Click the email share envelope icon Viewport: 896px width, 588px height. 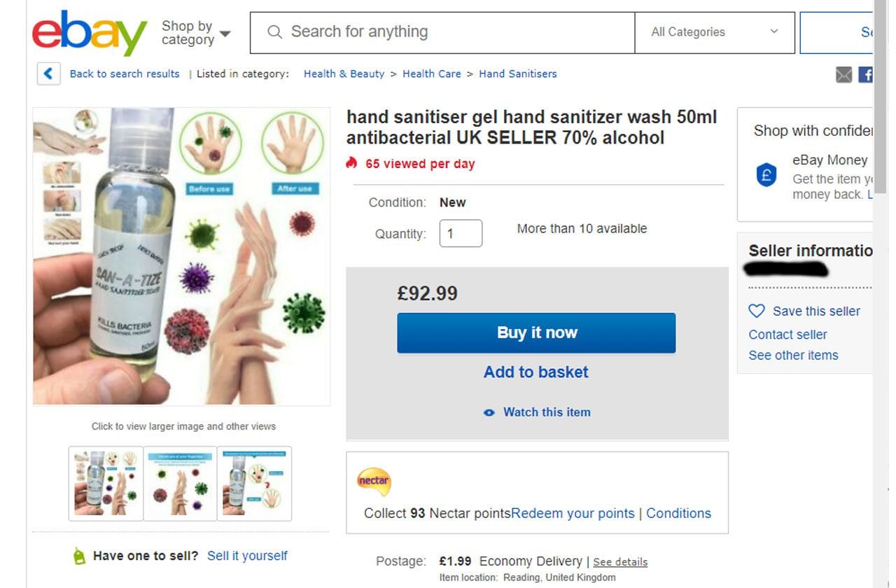(843, 74)
